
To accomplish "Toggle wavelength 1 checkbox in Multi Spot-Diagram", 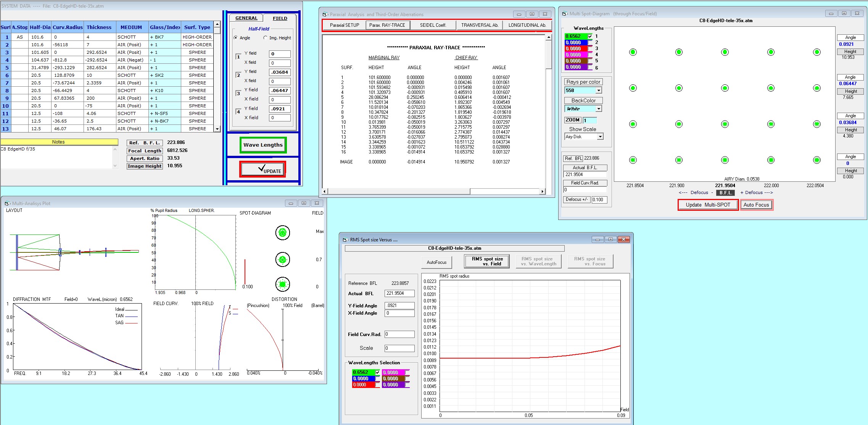I will click(x=590, y=36).
